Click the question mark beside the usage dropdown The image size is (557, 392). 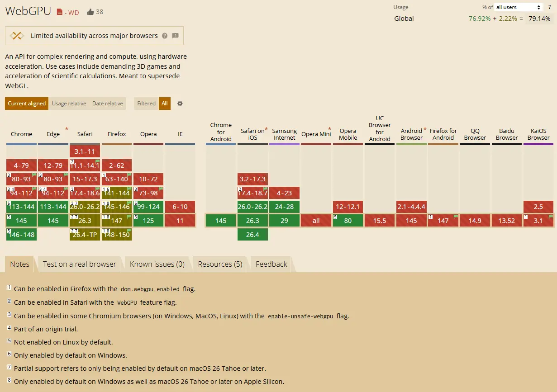(549, 7)
